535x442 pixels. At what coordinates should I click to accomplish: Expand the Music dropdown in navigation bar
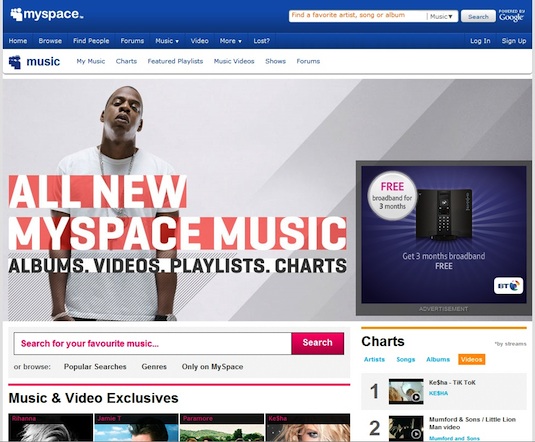click(167, 41)
